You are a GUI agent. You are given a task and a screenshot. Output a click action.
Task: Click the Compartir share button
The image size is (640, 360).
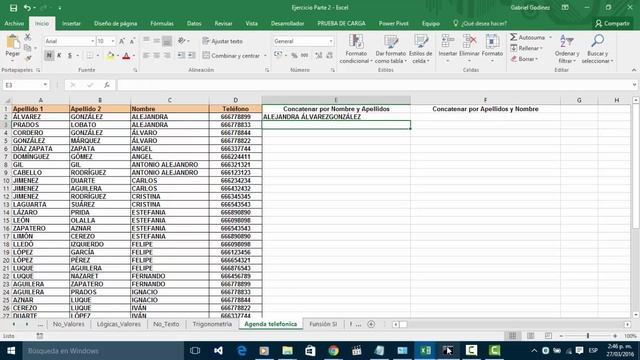coord(612,24)
